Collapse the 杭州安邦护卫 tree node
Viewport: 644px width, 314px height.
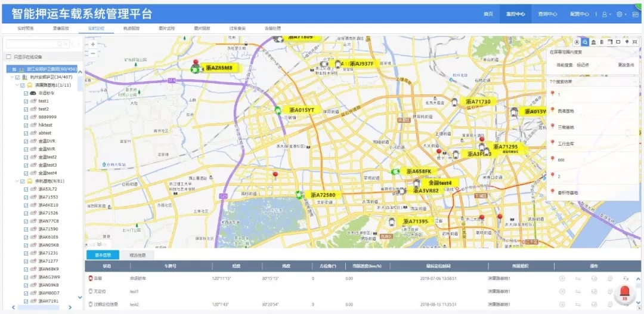click(11, 77)
